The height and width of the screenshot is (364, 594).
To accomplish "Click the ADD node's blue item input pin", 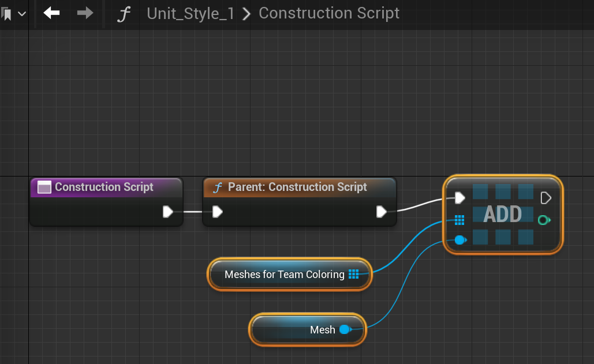I will tap(459, 240).
